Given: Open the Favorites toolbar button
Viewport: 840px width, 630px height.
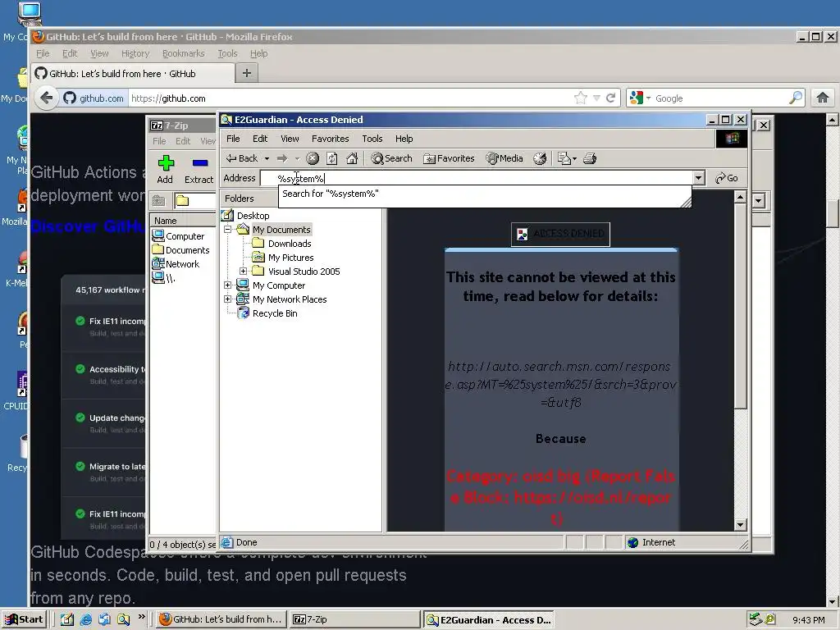Looking at the screenshot, I should point(449,158).
